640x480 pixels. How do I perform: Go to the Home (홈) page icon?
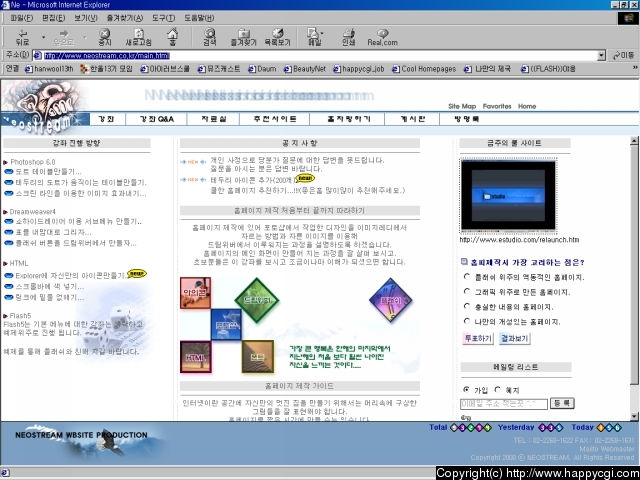[173, 37]
